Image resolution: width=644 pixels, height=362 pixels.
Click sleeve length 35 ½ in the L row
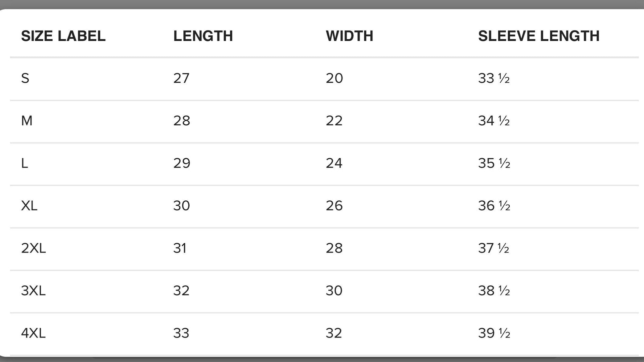click(494, 163)
